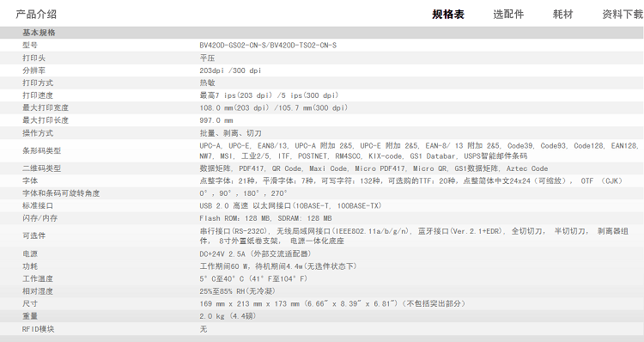Go to the 耗材 tab
The height and width of the screenshot is (342, 644).
(x=562, y=15)
